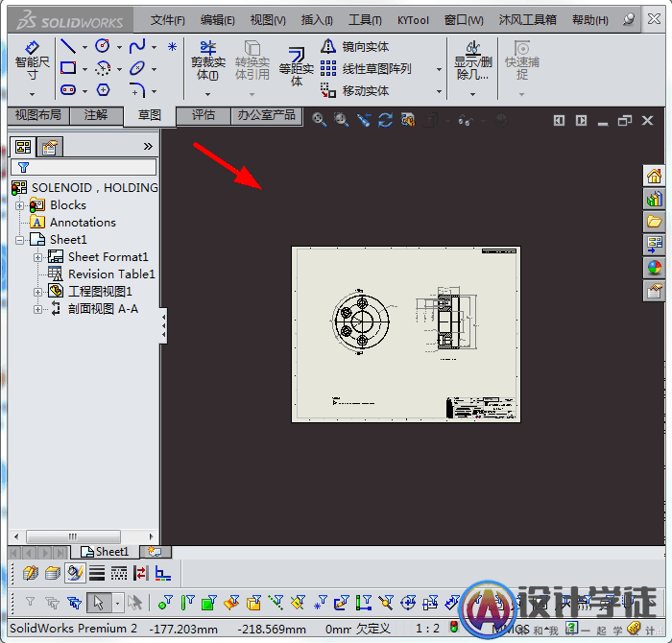This screenshot has height=643, width=672.
Task: Click Move Entities (移动实体)
Action: pos(355,91)
